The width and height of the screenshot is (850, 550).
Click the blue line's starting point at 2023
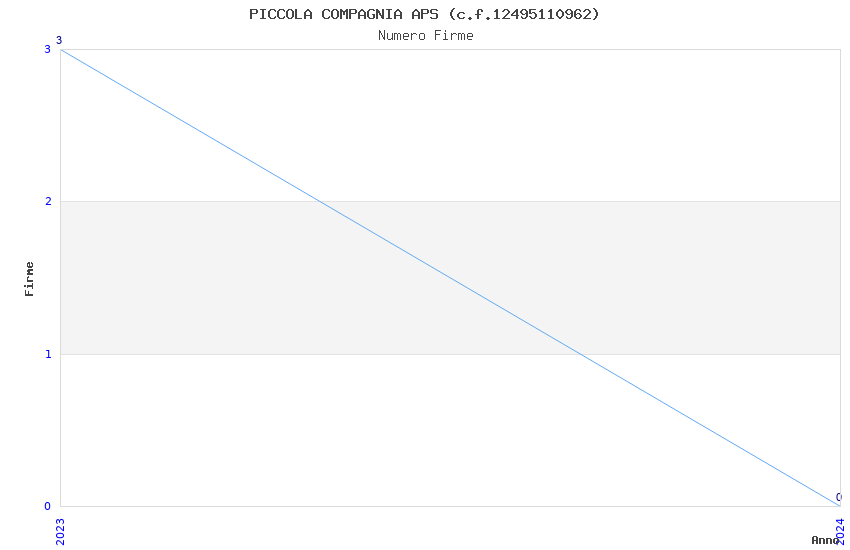(x=61, y=50)
